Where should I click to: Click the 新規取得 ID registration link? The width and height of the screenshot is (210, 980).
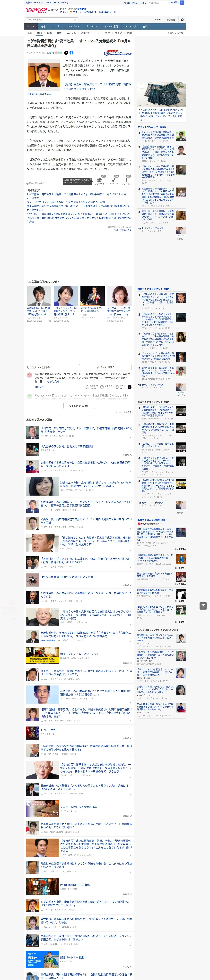click(x=82, y=9)
